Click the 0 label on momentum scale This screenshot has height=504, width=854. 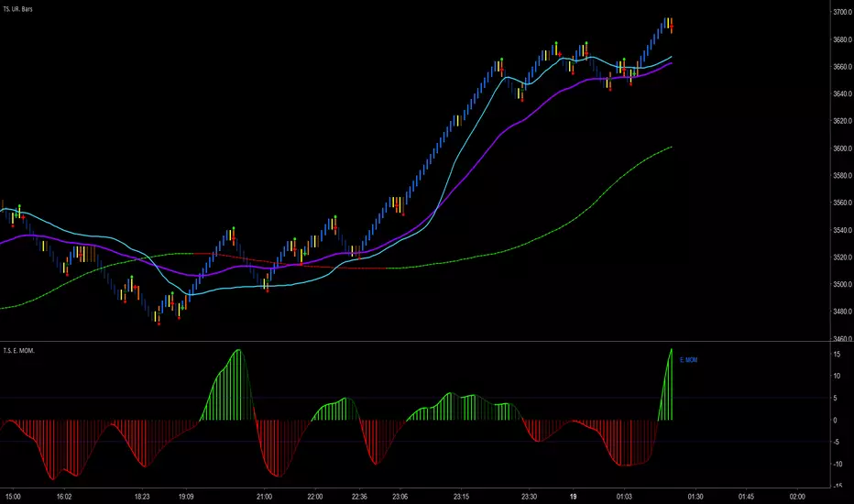(835, 420)
